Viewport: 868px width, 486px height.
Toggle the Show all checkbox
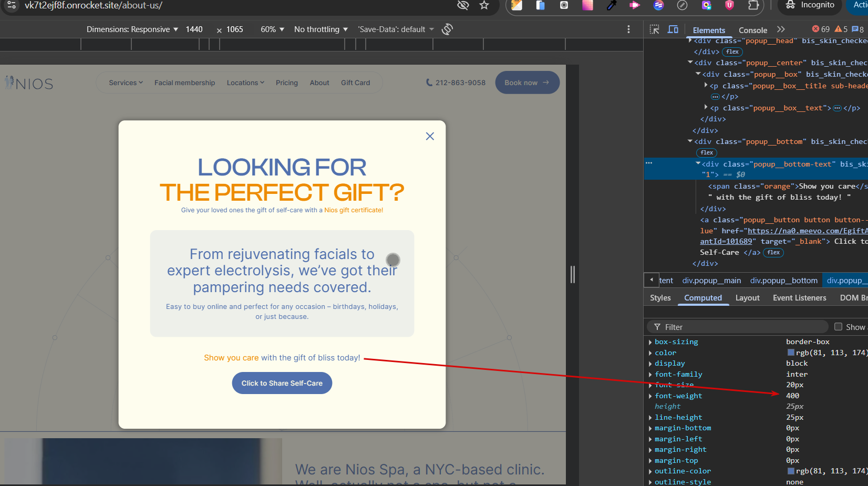[838, 327]
